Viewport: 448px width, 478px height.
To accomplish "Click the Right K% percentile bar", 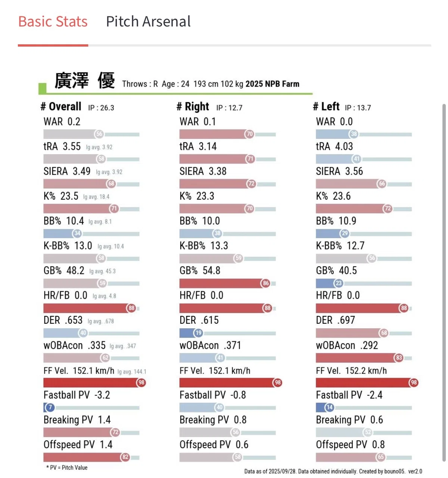I will 228,209.
